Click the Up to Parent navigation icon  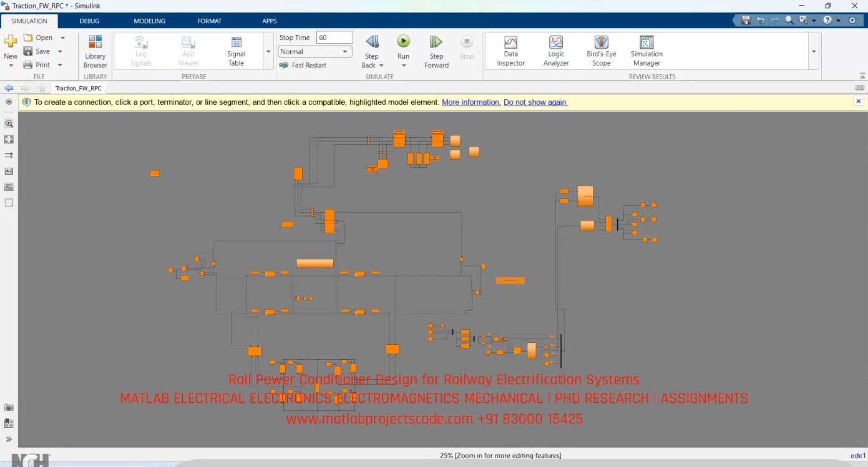point(42,88)
